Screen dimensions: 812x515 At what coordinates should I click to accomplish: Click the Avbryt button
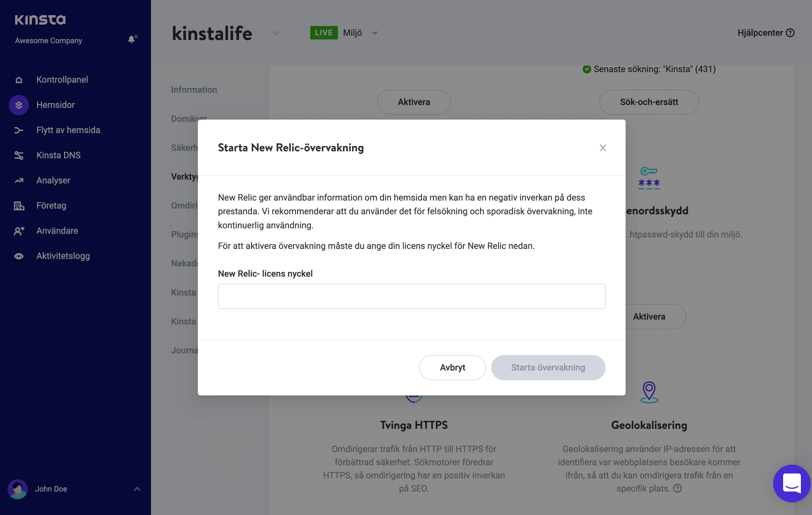coord(453,368)
